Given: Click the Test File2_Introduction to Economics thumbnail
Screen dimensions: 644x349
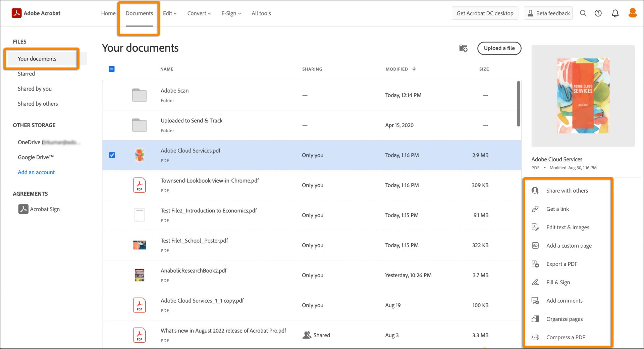Looking at the screenshot, I should coord(140,215).
